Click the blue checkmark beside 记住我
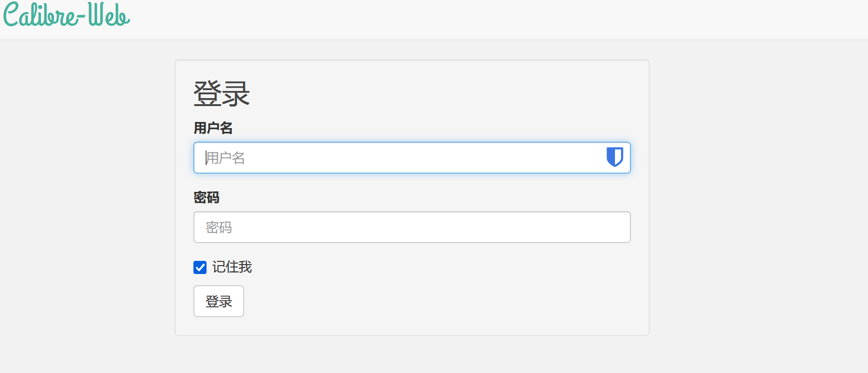868x373 pixels. (200, 267)
